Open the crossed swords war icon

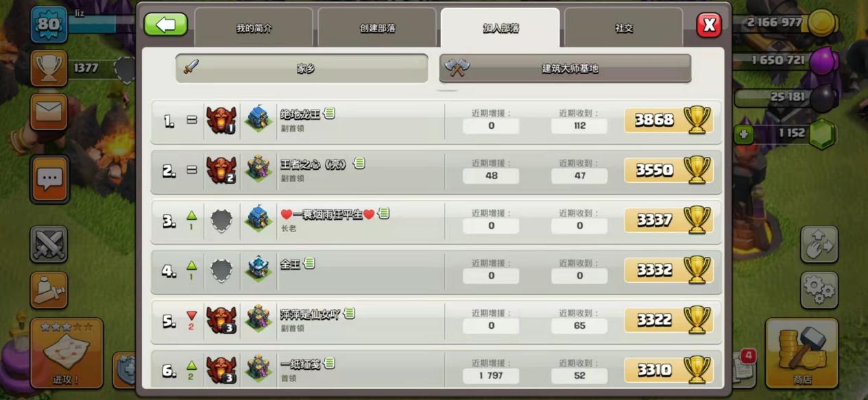pos(49,245)
